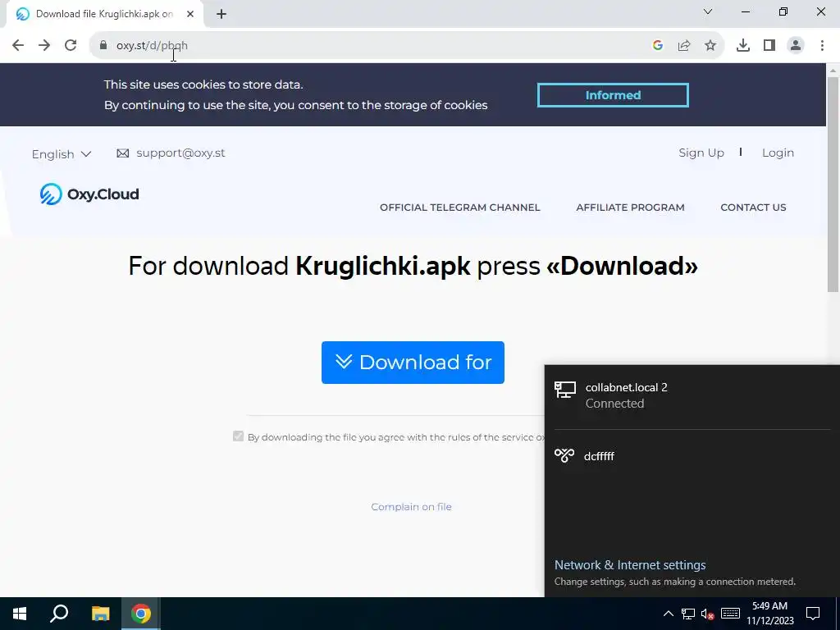Bookmark this page with the star

point(710,46)
